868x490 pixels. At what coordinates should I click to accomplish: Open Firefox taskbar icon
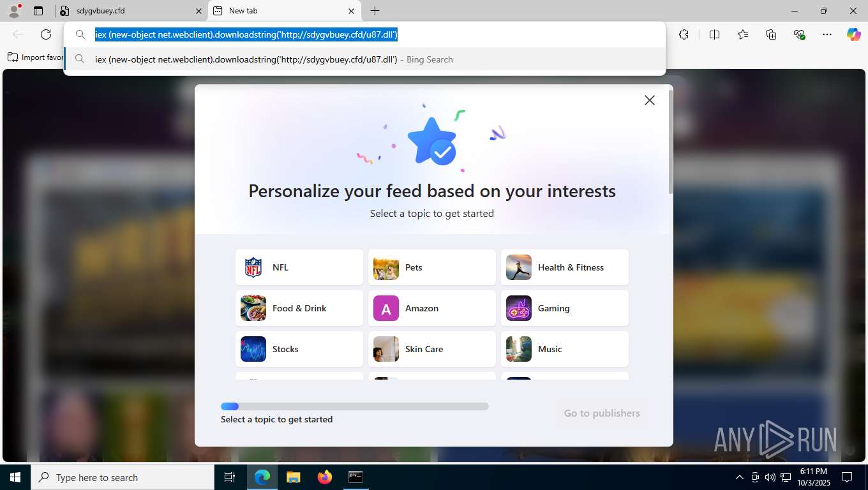pyautogui.click(x=325, y=477)
